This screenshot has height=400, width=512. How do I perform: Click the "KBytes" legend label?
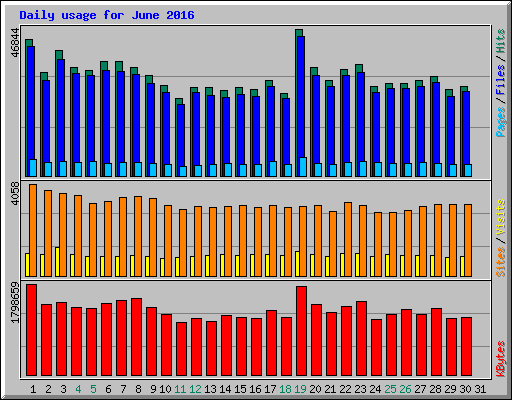[x=500, y=359]
